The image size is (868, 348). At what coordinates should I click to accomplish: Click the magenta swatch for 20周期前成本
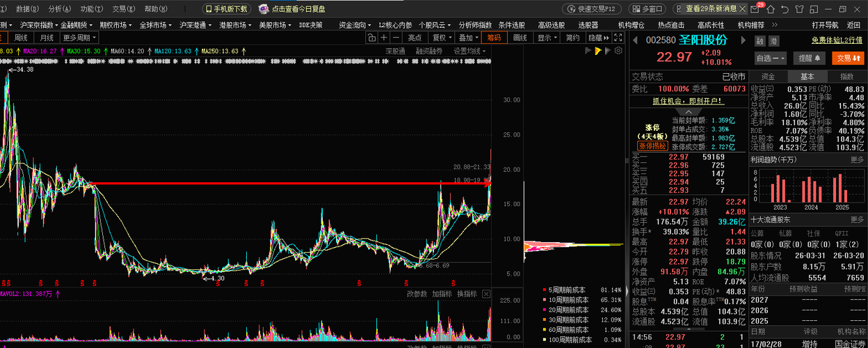pyautogui.click(x=543, y=310)
